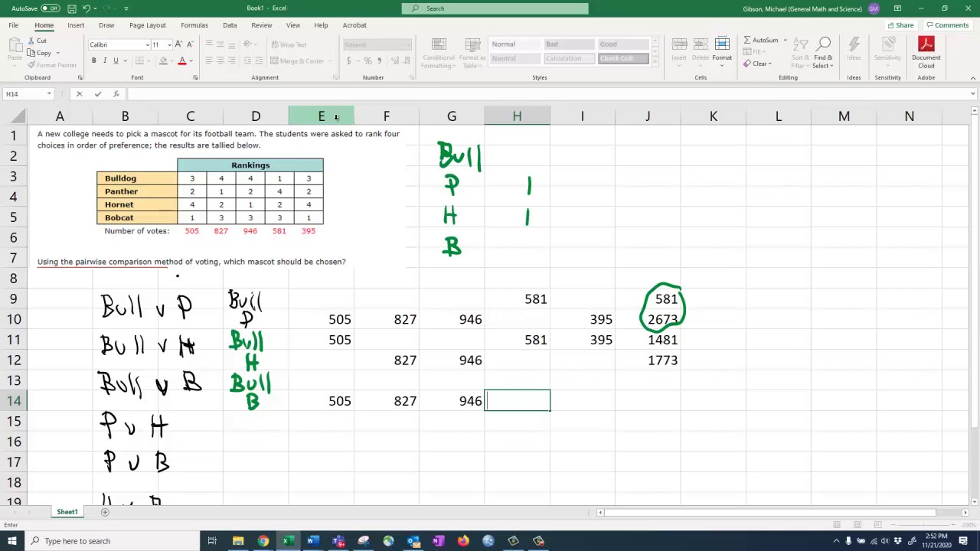Viewport: 980px width, 551px height.
Task: Open Format as Table gallery
Action: point(472,53)
